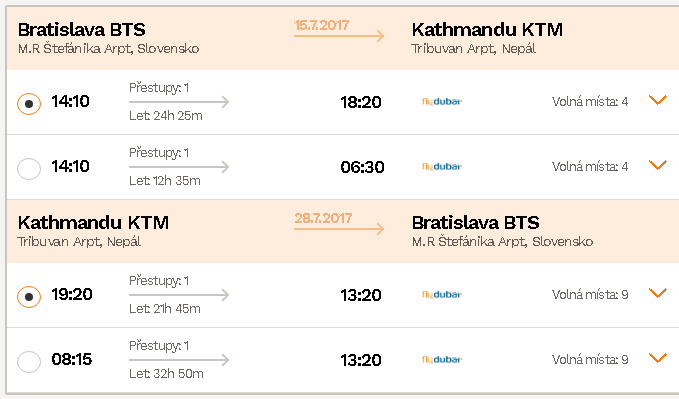679x399 pixels.
Task: Expand details of the 24h 25m flight
Action: 658,100
